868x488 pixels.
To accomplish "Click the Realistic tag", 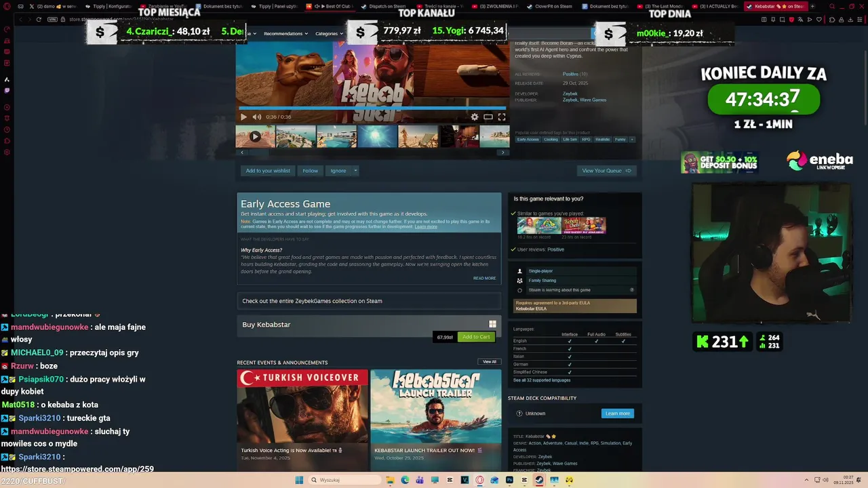I will [x=602, y=140].
